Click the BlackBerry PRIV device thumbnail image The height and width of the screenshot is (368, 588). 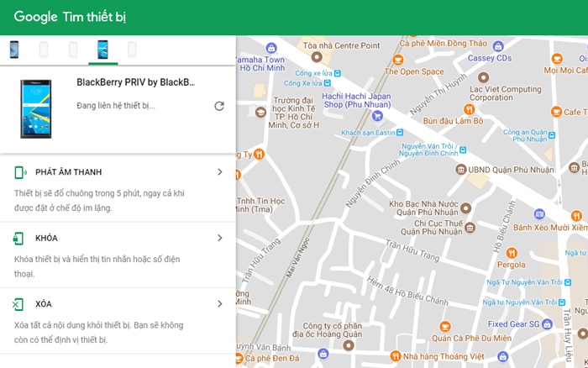click(x=36, y=108)
